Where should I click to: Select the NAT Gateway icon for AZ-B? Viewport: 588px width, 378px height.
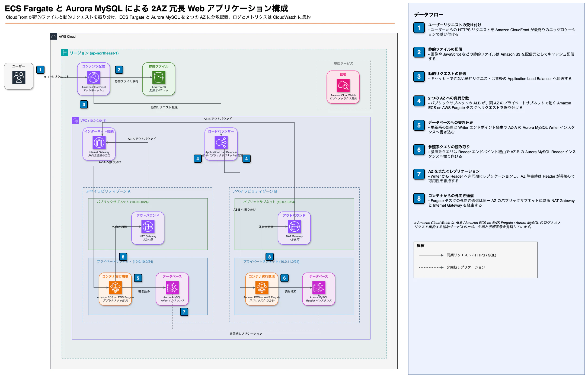coord(294,226)
